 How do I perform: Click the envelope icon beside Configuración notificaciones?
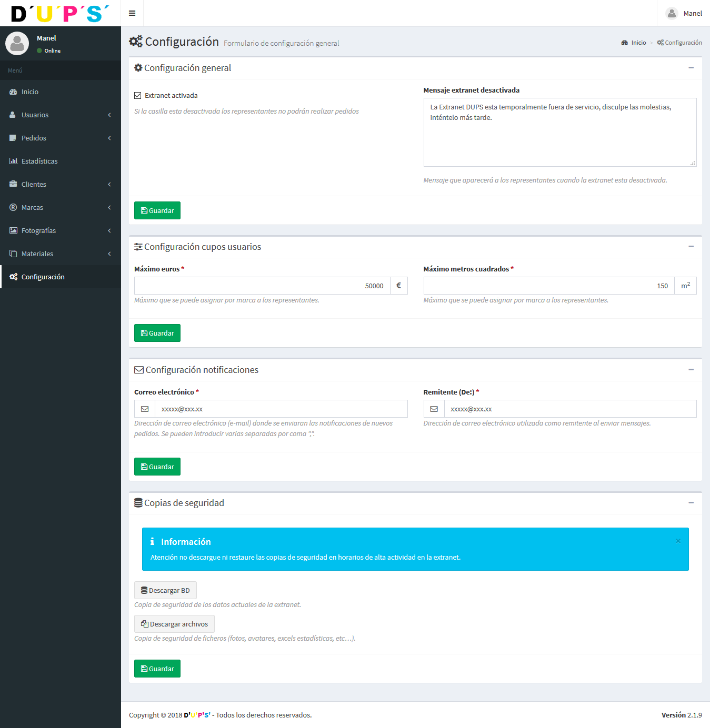pyautogui.click(x=139, y=370)
